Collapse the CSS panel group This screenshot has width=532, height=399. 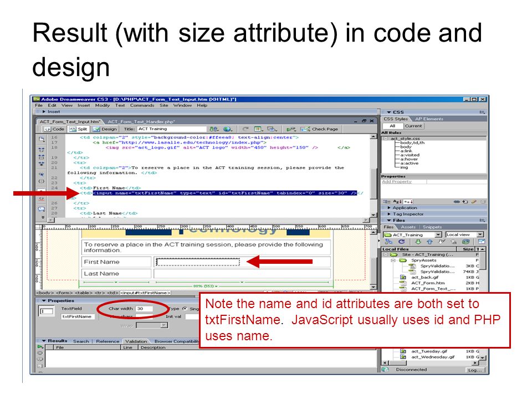point(389,112)
